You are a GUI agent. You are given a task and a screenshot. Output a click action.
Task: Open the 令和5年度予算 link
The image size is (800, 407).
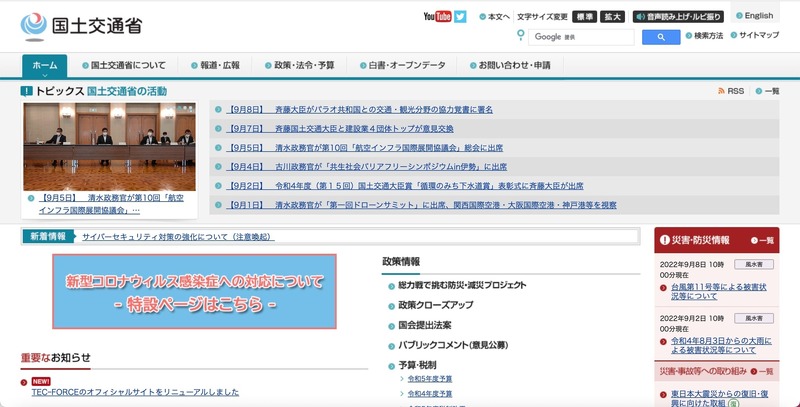[430, 379]
